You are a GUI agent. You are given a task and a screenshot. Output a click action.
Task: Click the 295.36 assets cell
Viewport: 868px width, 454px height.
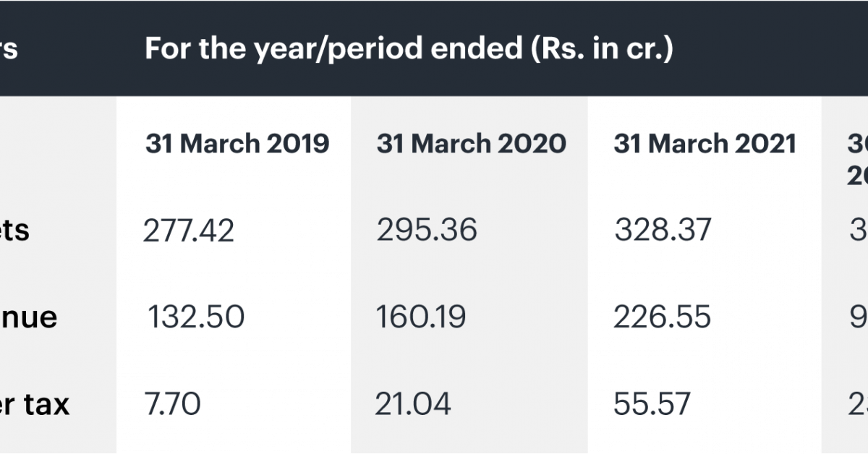427,230
